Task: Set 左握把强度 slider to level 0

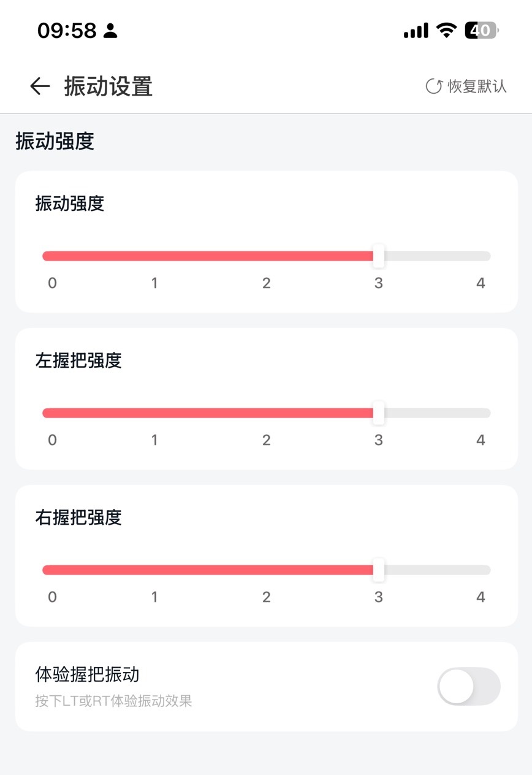Action: (51, 413)
